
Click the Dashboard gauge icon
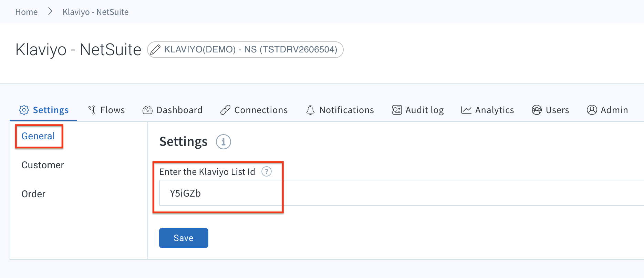pyautogui.click(x=147, y=110)
